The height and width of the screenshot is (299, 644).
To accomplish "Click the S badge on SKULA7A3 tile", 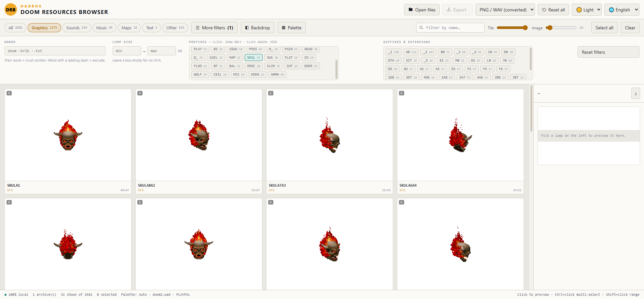I will pos(271,93).
